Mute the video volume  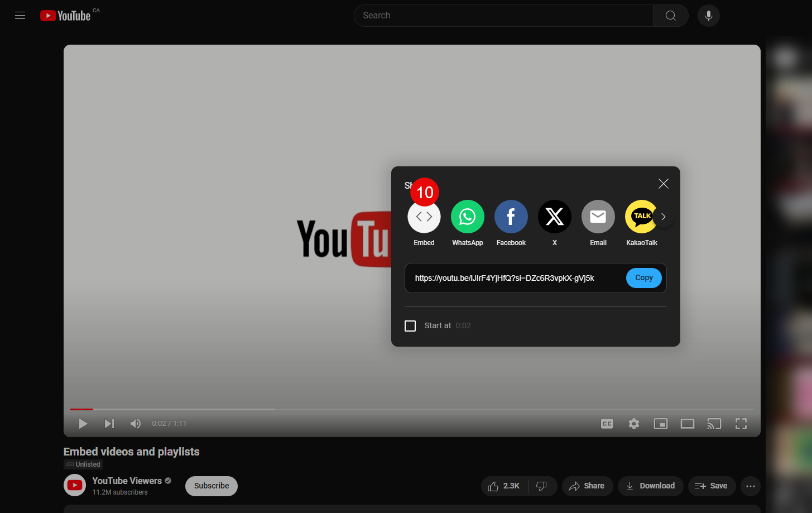(136, 424)
